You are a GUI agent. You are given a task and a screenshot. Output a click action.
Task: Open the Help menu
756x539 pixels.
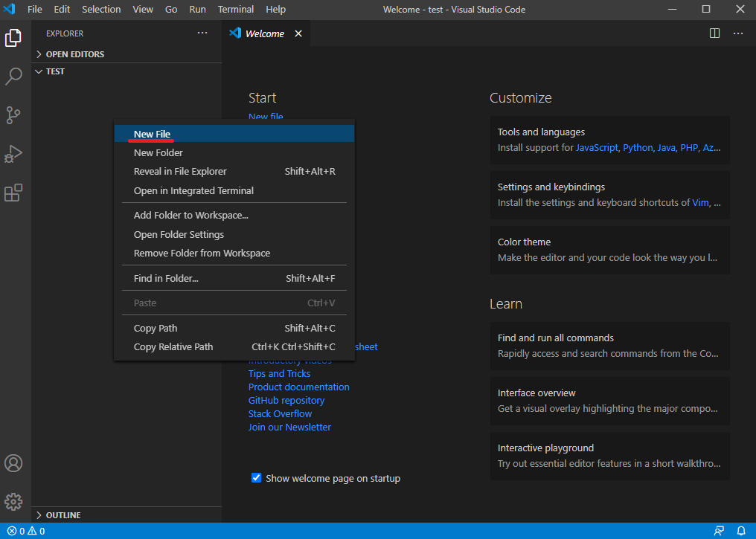(x=276, y=9)
